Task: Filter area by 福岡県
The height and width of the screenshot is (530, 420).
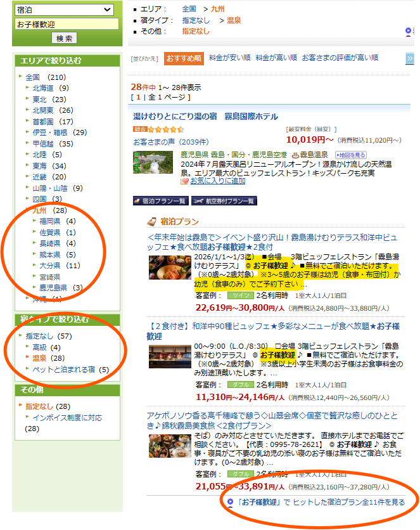Action: (51, 221)
